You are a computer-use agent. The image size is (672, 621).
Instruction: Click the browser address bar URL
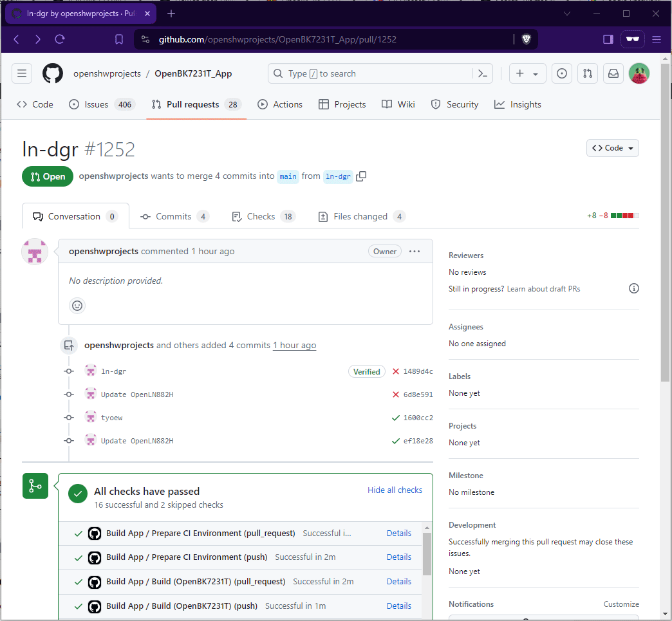coord(277,39)
